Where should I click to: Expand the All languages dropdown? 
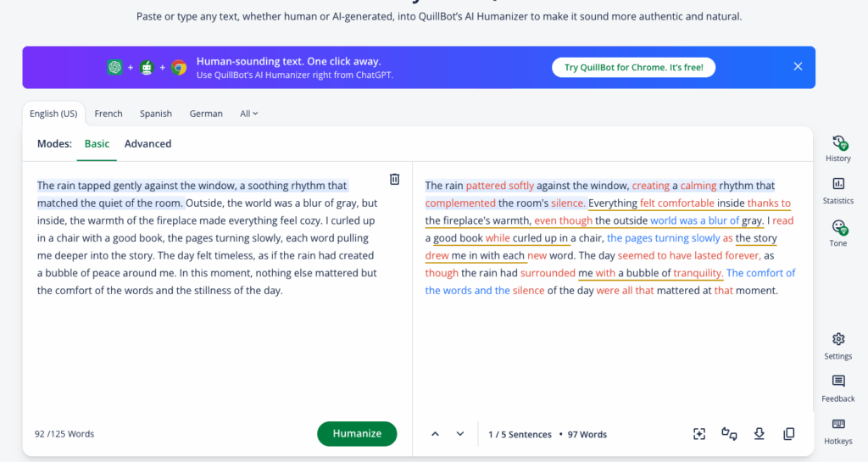pyautogui.click(x=248, y=114)
